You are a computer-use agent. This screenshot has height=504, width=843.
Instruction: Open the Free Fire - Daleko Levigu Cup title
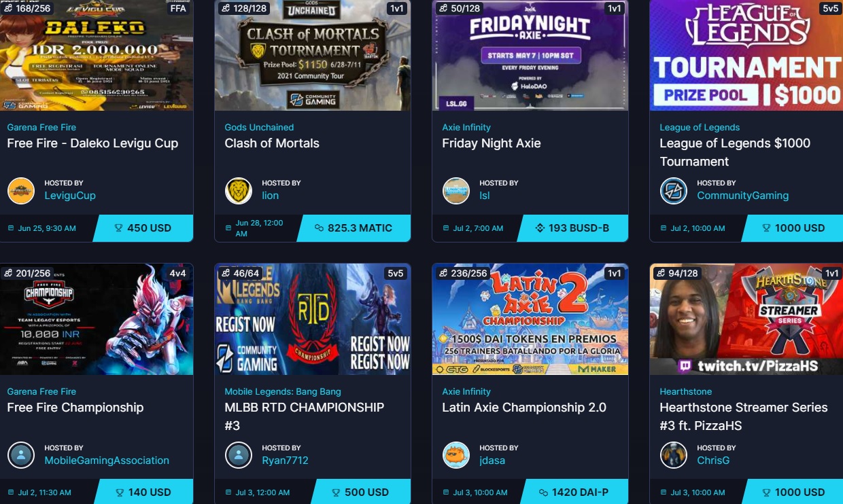tap(92, 143)
